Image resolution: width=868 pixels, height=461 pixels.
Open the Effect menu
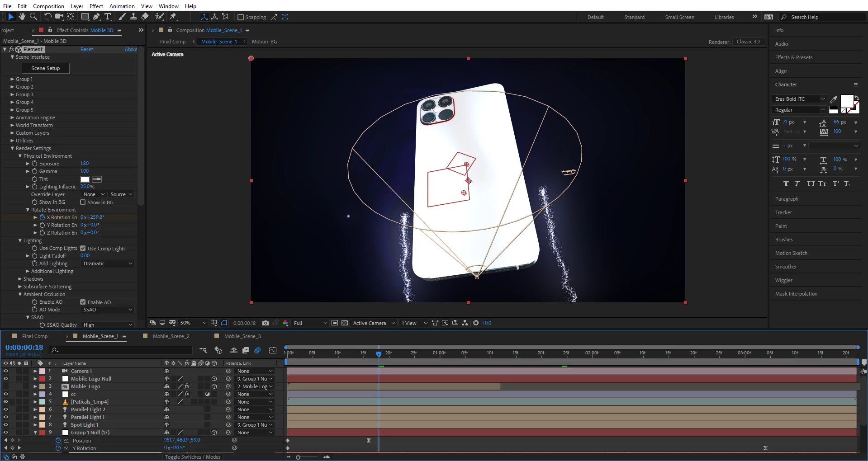click(96, 6)
